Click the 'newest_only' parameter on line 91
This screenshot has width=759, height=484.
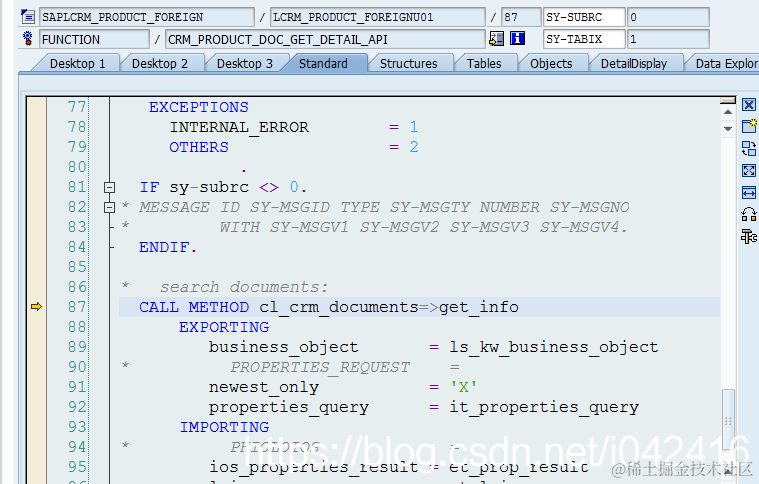tap(264, 387)
